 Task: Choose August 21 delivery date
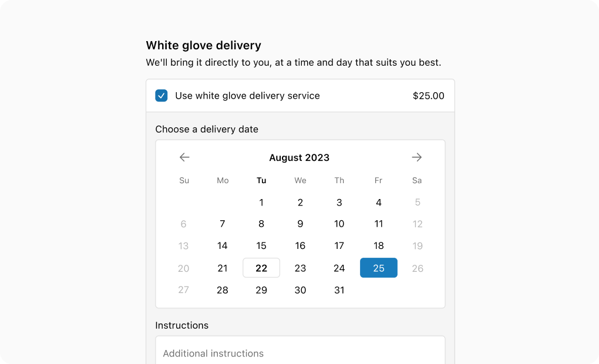point(223,268)
